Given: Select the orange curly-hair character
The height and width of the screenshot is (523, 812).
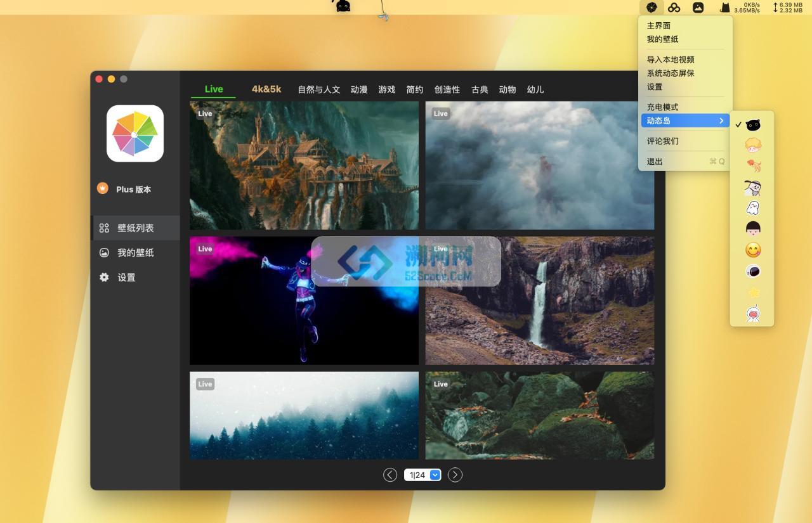Looking at the screenshot, I should point(752,146).
